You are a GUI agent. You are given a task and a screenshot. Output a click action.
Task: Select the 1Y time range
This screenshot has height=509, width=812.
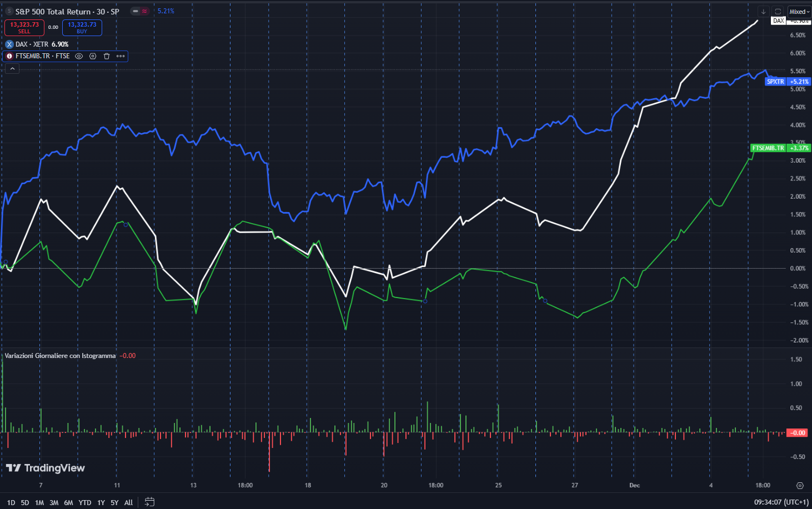click(x=101, y=502)
